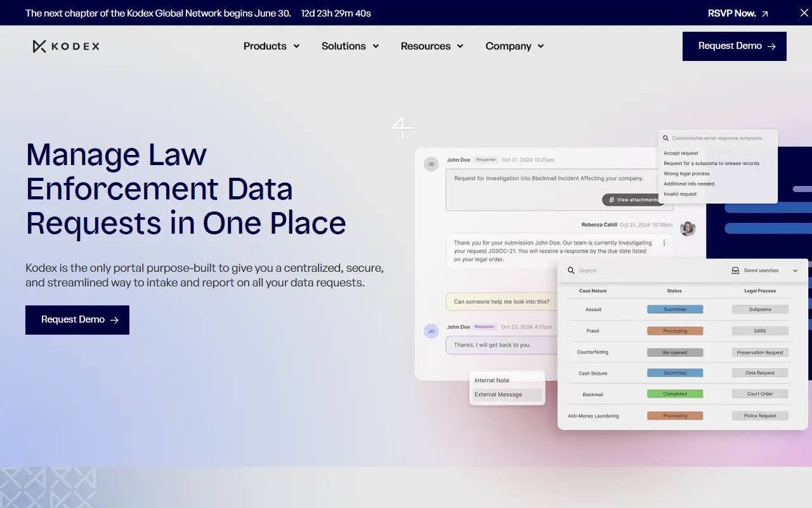Click the Requester tag on the Oct 23 message
This screenshot has height=508, width=812.
[485, 327]
